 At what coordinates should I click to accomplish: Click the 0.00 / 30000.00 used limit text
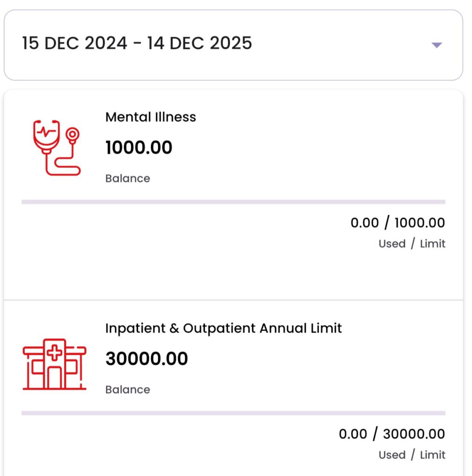pyautogui.click(x=392, y=434)
